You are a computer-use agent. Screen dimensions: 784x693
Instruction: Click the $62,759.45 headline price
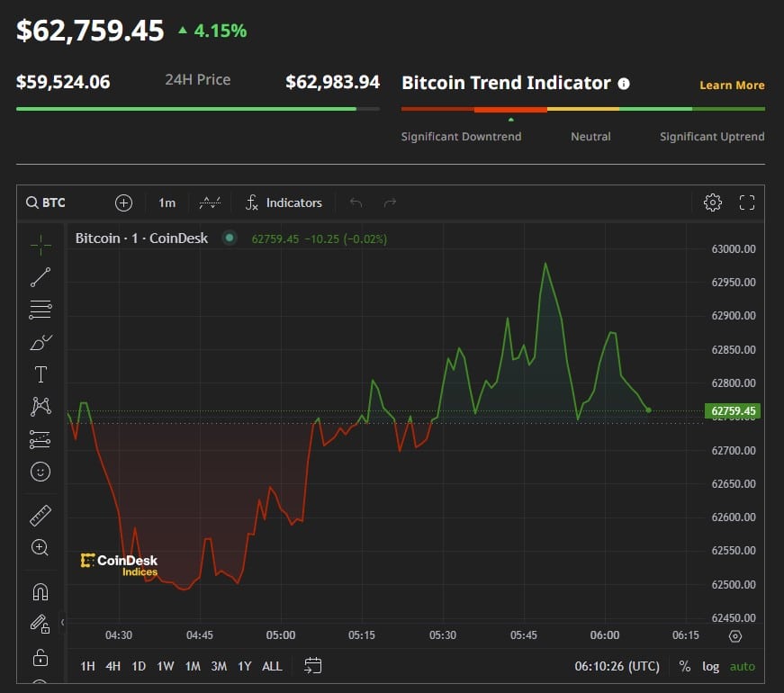90,30
